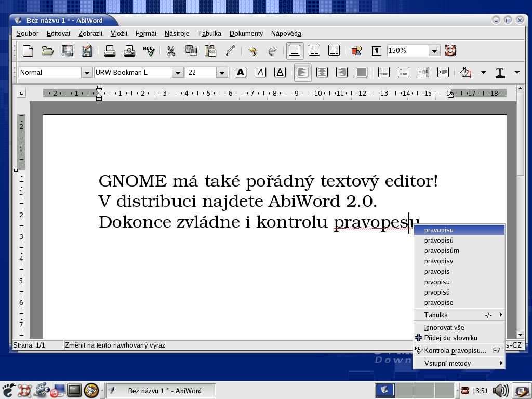532x399 pixels.
Task: Choose suggestion 'pravopise'
Action: 459,303
